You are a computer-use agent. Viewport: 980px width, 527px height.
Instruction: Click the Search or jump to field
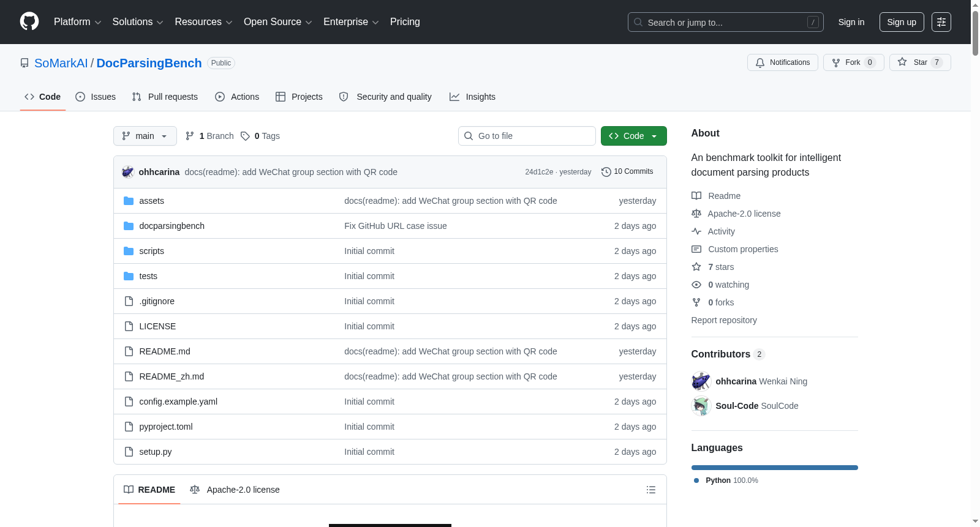pyautogui.click(x=726, y=22)
